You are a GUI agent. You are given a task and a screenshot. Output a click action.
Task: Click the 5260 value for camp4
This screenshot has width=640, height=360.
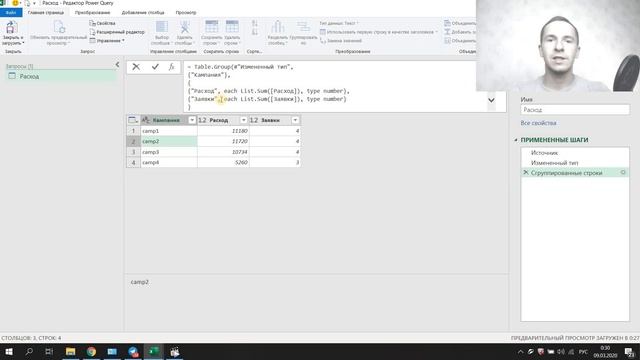223,162
